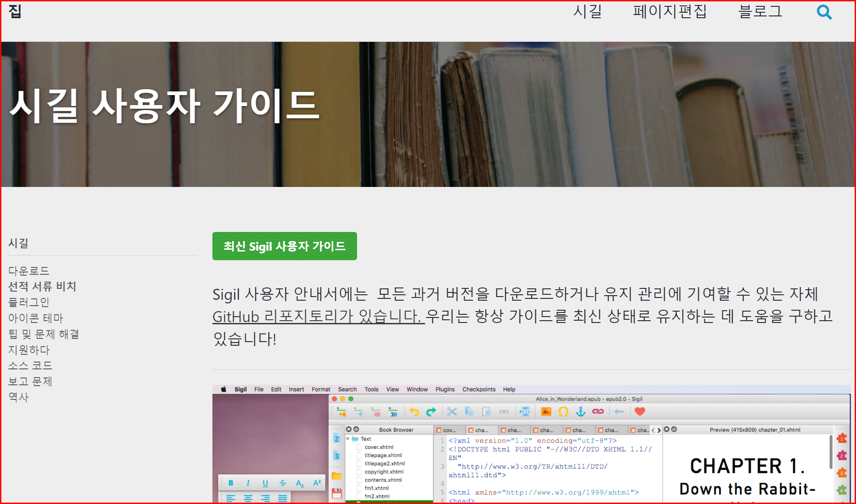The height and width of the screenshot is (504, 856).
Task: Click the green 최신 Sigil 사용자 가이드 button
Action: click(x=285, y=246)
